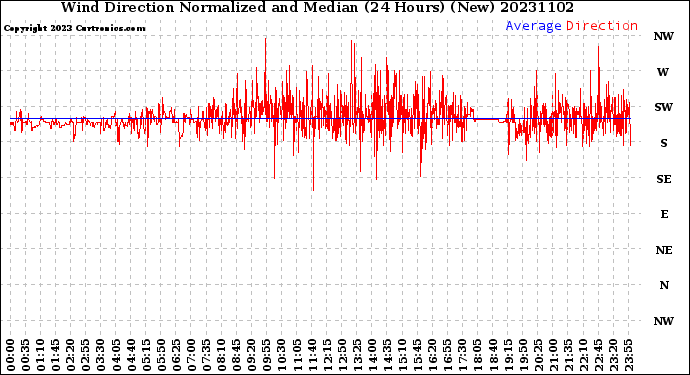Click the 22:45 time axis label
The width and height of the screenshot is (690, 375).
(598, 355)
